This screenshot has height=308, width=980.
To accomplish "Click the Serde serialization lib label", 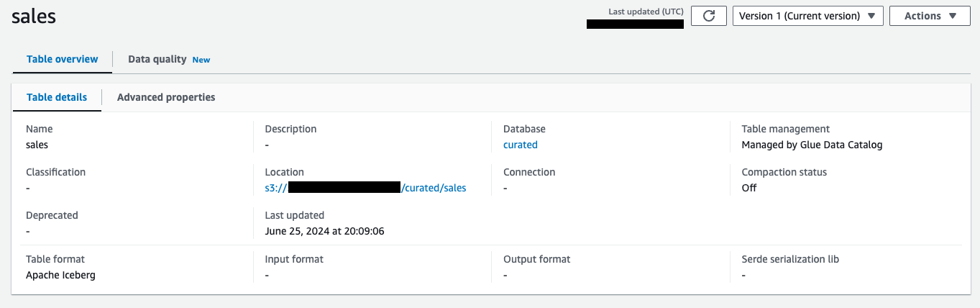I will click(x=790, y=259).
